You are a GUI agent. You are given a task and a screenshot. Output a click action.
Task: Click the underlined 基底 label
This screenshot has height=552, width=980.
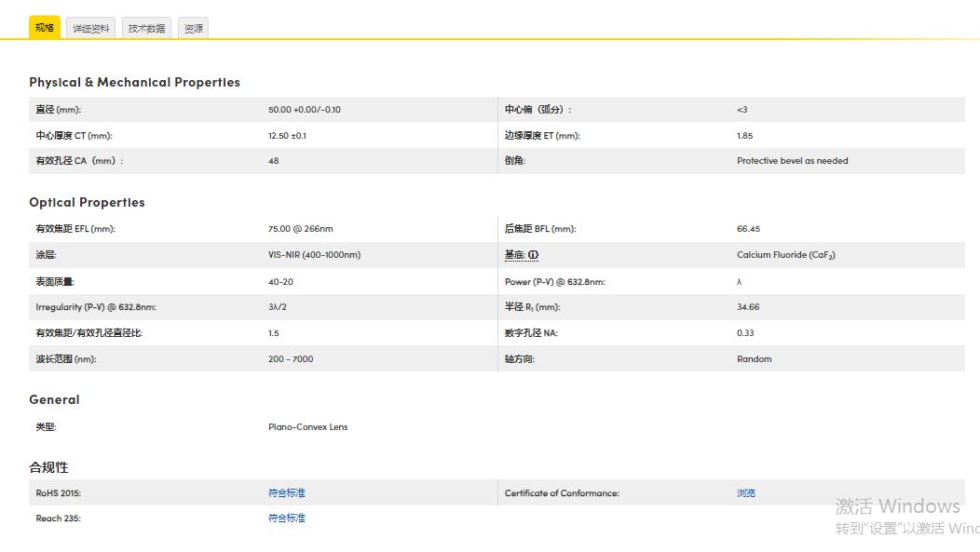(x=514, y=254)
